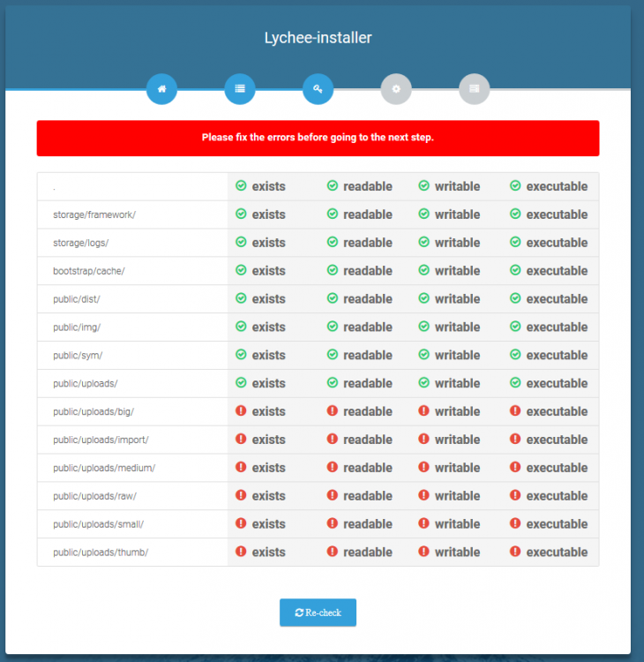
Task: Click green check for public/img/ exists
Action: (x=241, y=327)
